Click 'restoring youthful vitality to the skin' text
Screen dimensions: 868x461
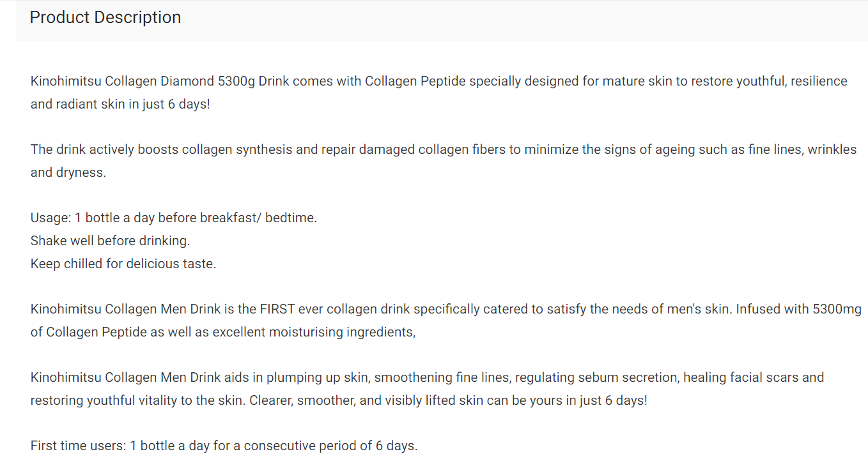pyautogui.click(x=137, y=400)
